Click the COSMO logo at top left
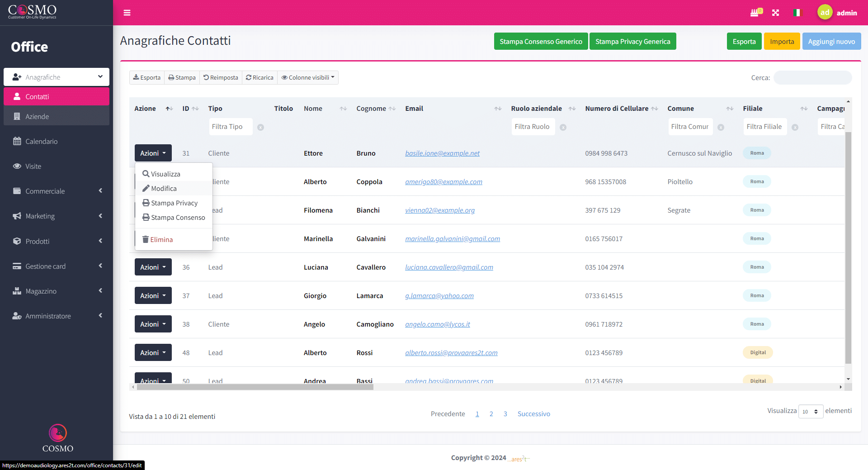 click(32, 12)
